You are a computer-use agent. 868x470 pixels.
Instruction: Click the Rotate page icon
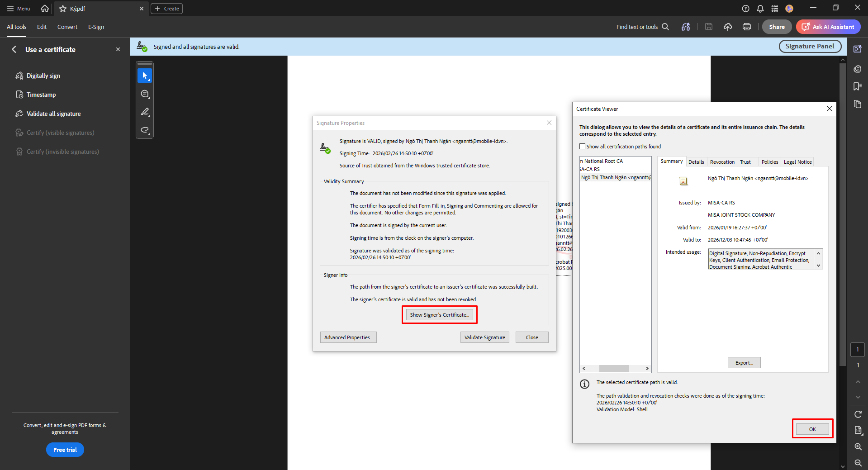pyautogui.click(x=858, y=414)
